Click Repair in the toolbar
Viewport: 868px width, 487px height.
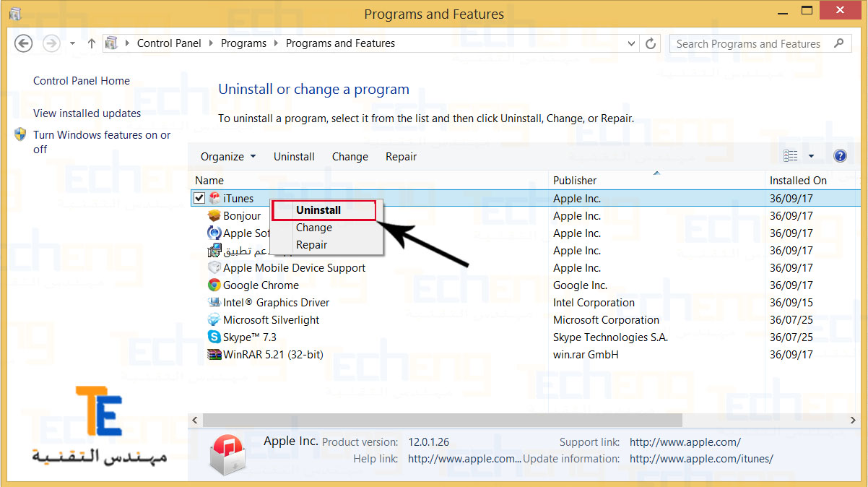tap(402, 157)
